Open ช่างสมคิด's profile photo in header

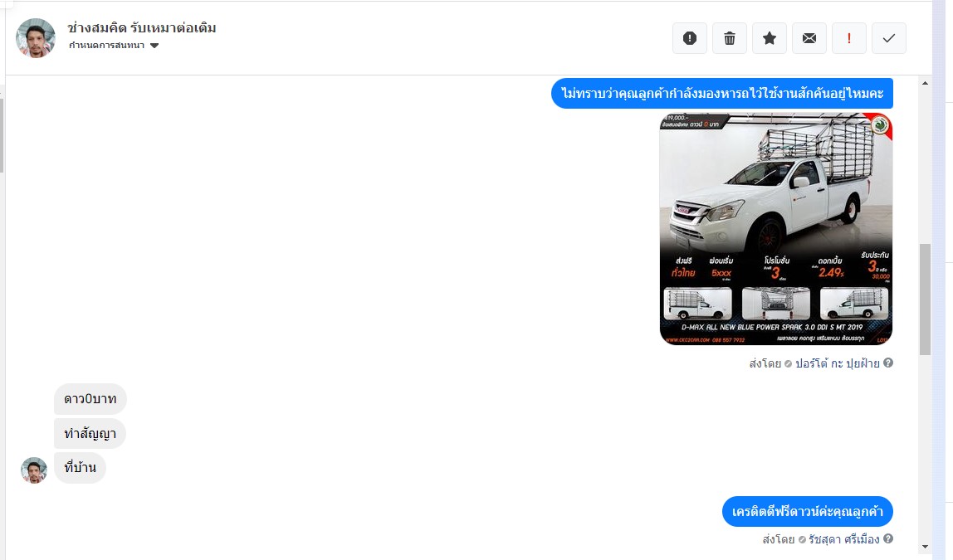click(35, 37)
